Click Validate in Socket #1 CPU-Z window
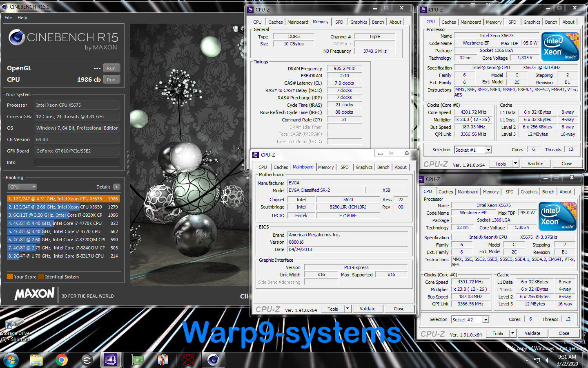The width and height of the screenshot is (588, 368). [x=535, y=164]
